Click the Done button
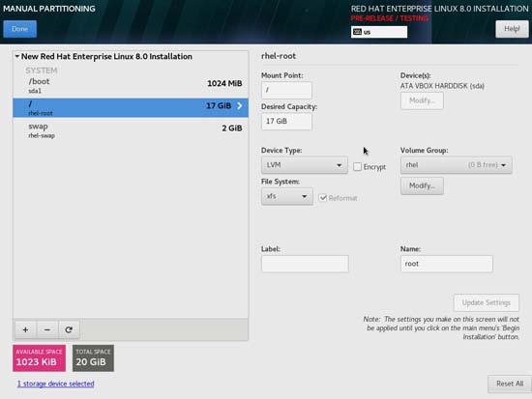The height and width of the screenshot is (399, 532). [20, 29]
